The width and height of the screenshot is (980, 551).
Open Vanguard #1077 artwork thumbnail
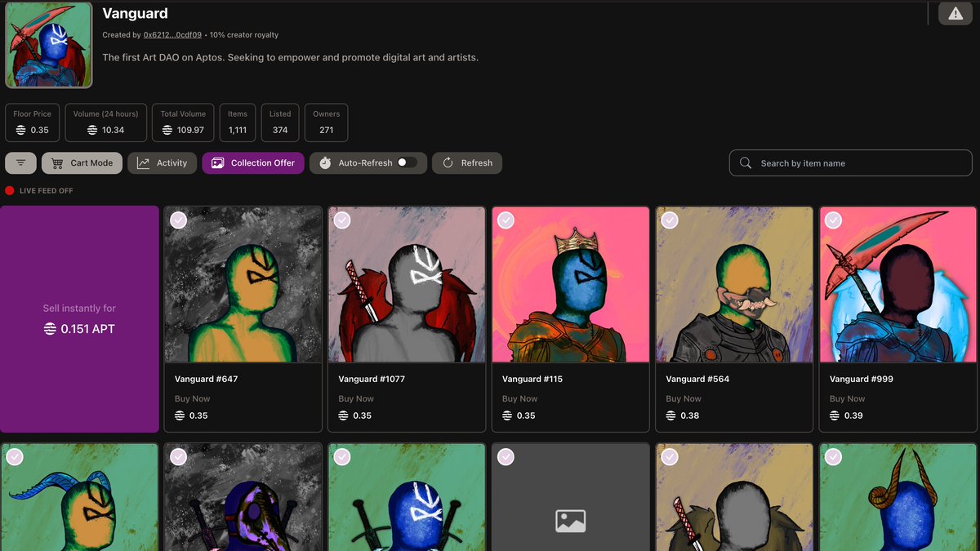coord(407,284)
